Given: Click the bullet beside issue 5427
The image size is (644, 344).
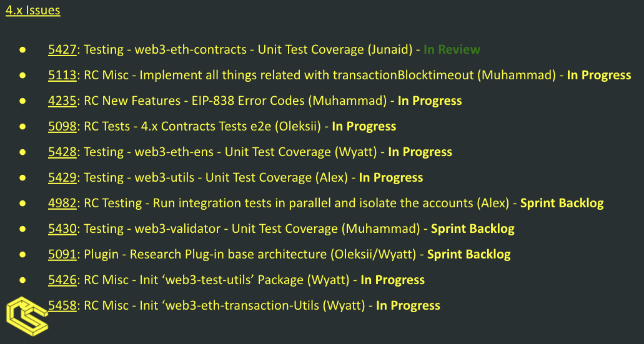Looking at the screenshot, I should coord(22,50).
